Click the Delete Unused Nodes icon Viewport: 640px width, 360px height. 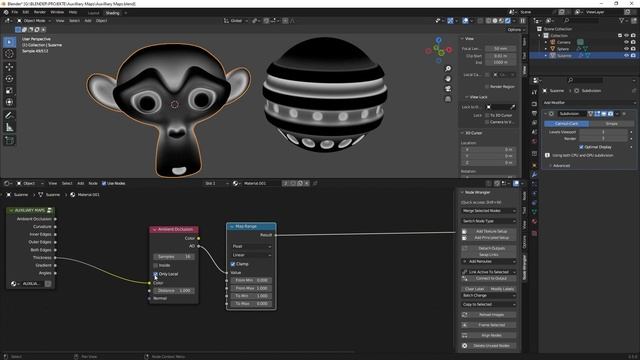(x=464, y=346)
